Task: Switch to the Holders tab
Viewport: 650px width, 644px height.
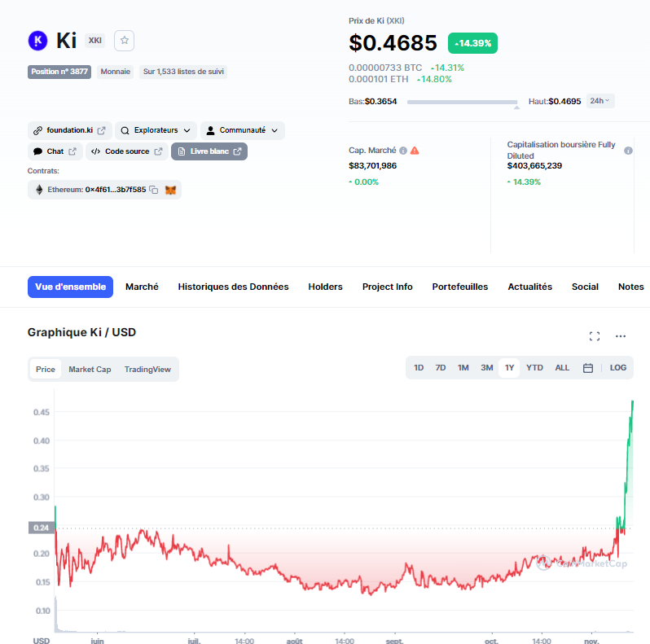Action: 326,287
